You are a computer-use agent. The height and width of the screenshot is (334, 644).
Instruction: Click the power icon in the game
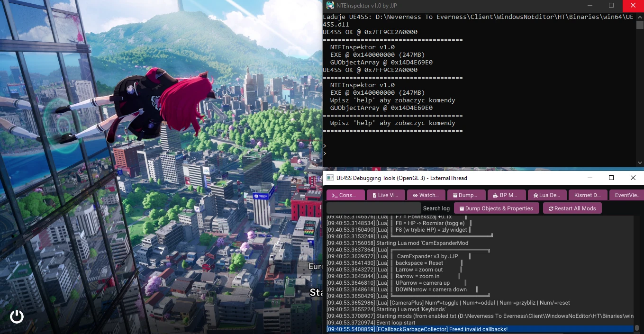pyautogui.click(x=17, y=316)
